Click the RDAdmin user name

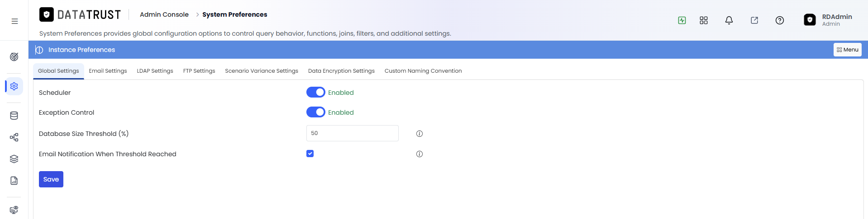pyautogui.click(x=837, y=17)
